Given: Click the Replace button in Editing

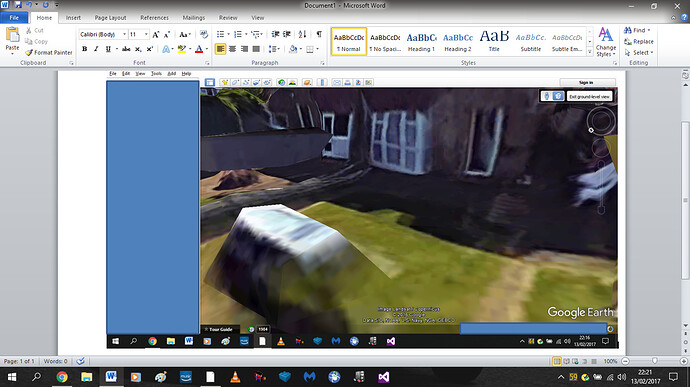Looking at the screenshot, I should [639, 41].
